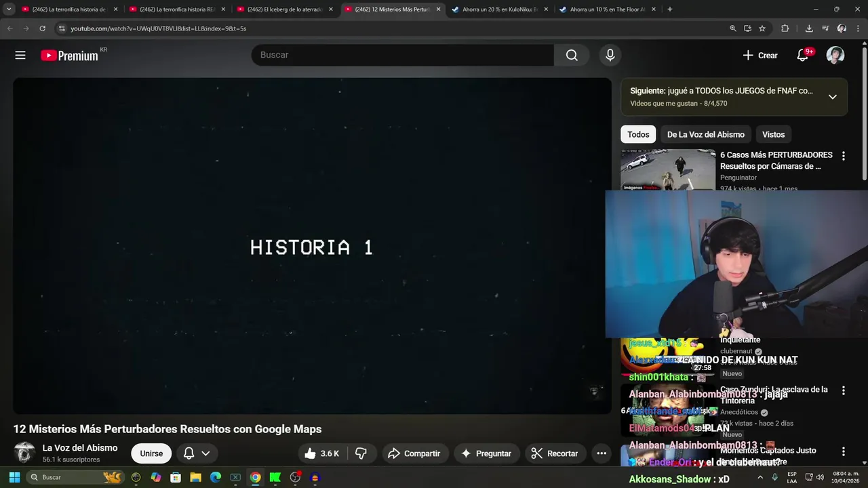Open the YouTube notifications bell showing 9+
Image resolution: width=868 pixels, height=488 pixels.
tap(802, 56)
